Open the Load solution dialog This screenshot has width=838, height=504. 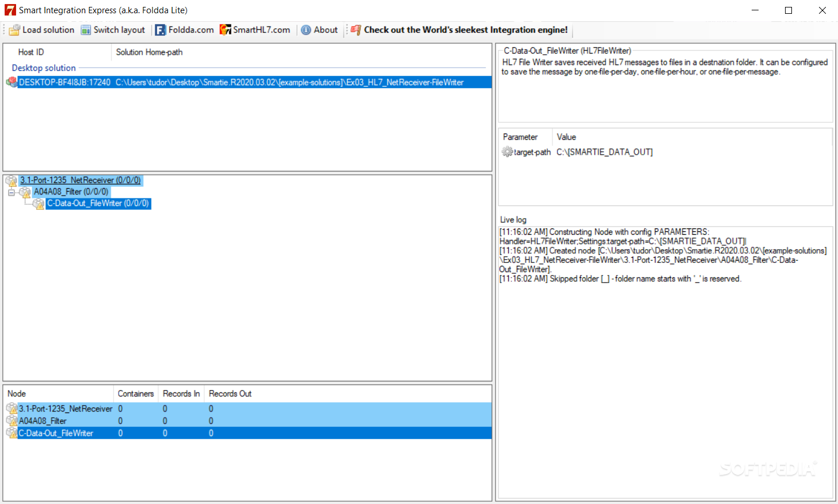coord(42,30)
